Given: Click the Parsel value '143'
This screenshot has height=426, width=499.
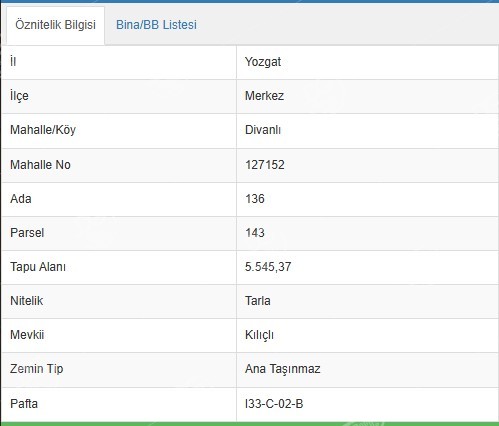Looking at the screenshot, I should pyautogui.click(x=255, y=233).
